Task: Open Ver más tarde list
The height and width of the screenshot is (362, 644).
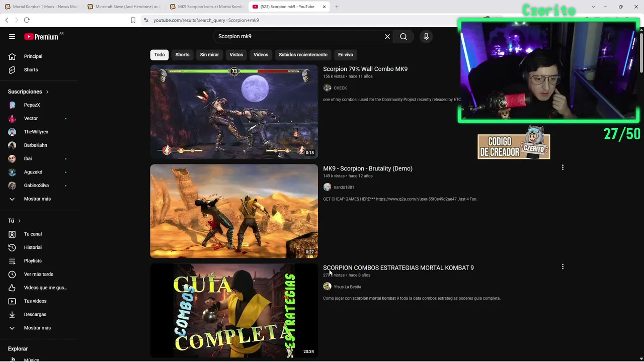Action: tap(39, 274)
